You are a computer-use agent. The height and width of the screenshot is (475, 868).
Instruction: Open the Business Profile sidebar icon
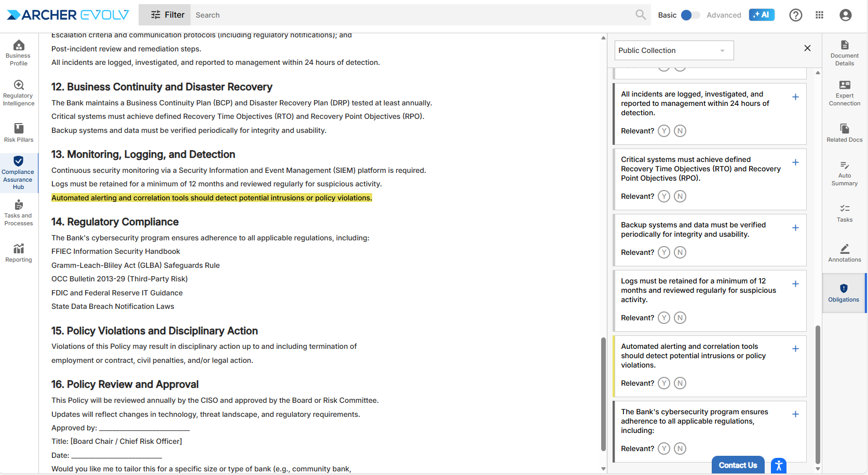18,52
